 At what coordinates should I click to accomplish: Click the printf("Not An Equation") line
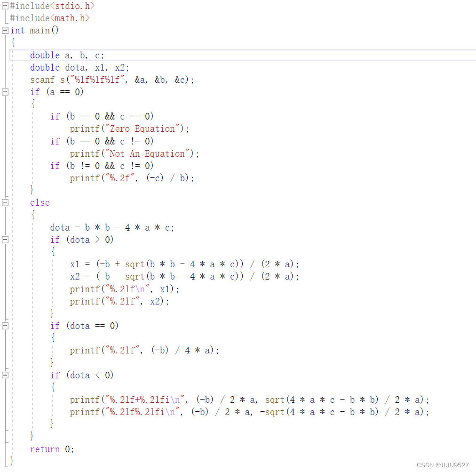click(135, 154)
